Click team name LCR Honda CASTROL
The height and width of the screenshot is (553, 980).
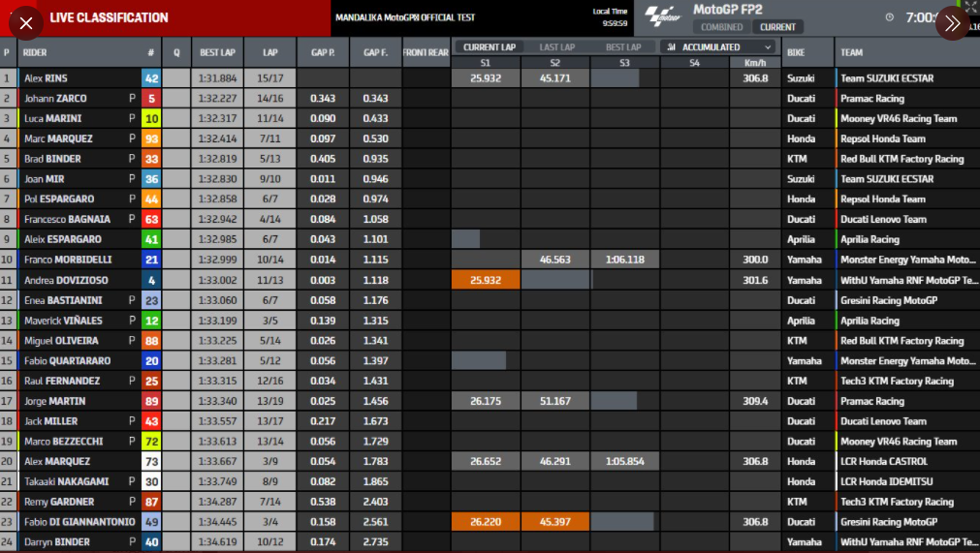[884, 461]
